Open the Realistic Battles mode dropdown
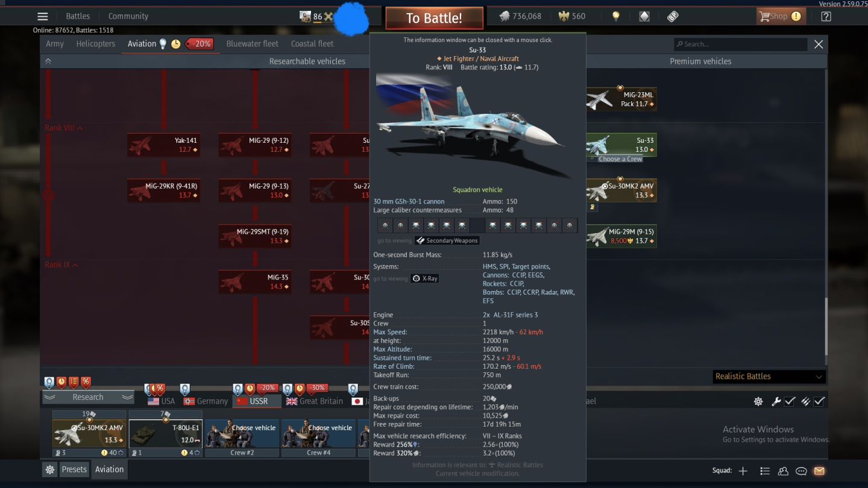 [x=769, y=377]
